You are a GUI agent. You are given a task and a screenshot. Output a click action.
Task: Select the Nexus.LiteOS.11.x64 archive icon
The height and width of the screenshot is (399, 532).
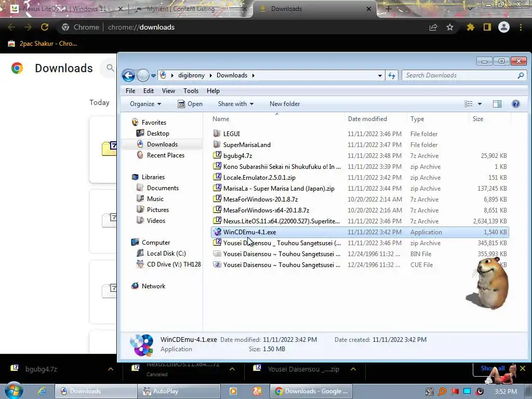[217, 221]
